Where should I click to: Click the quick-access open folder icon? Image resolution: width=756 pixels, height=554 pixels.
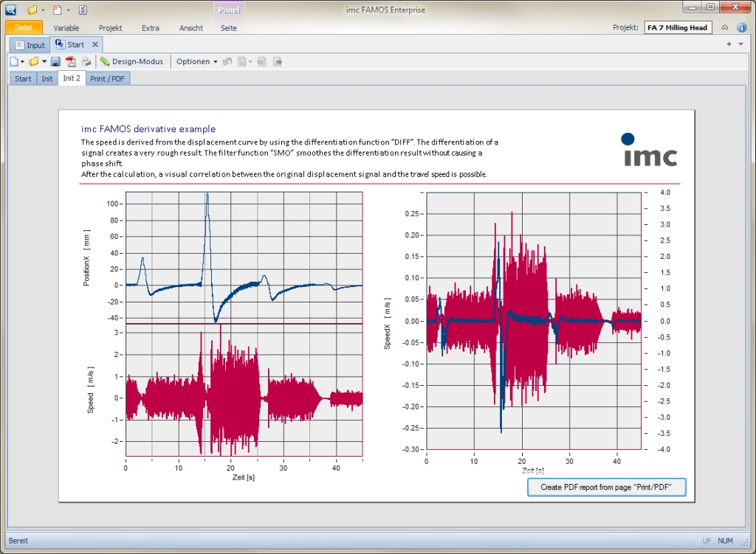click(x=32, y=10)
